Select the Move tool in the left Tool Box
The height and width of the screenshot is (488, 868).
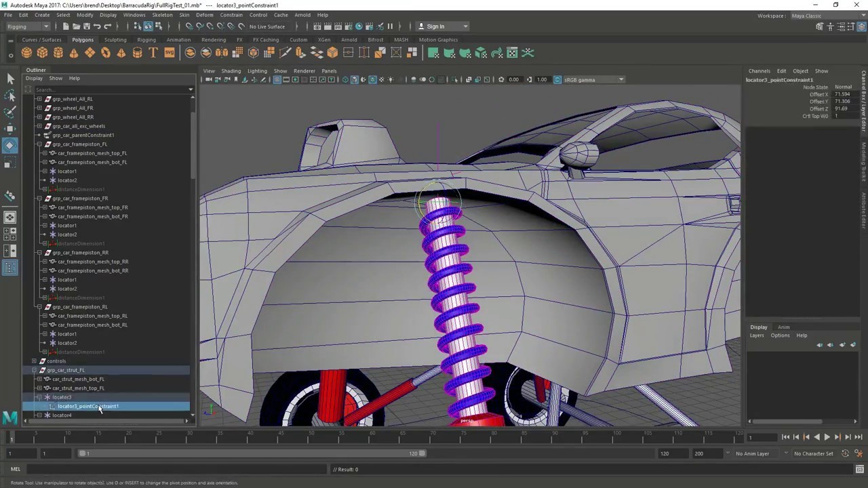pos(10,128)
